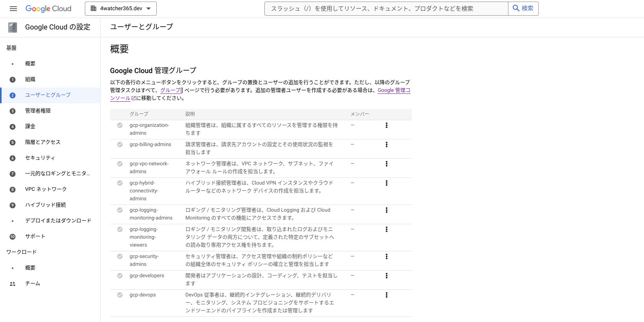Open the more actions menu for gcp-logging-monitoring-viewers
This screenshot has width=644, height=322.
coord(387,229)
